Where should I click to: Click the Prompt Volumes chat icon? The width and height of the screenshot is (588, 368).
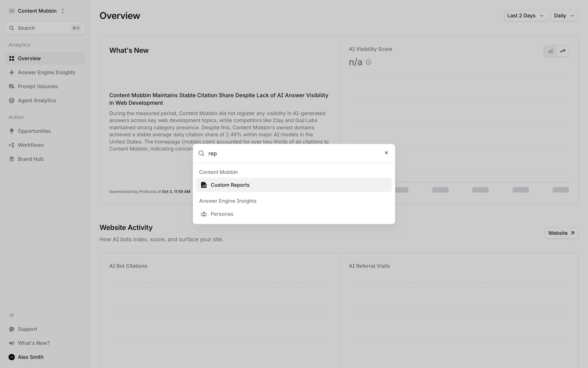[x=12, y=86]
